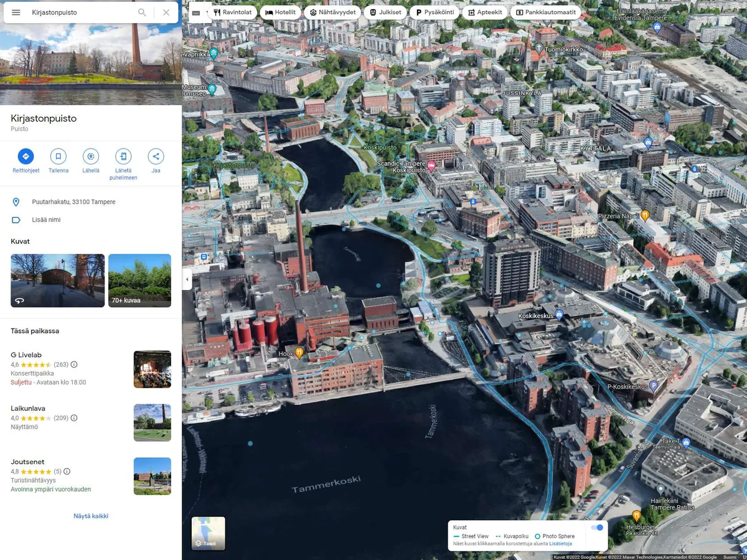The width and height of the screenshot is (747, 560).
Task: Save place with Tallenna icon
Action: pyautogui.click(x=59, y=156)
